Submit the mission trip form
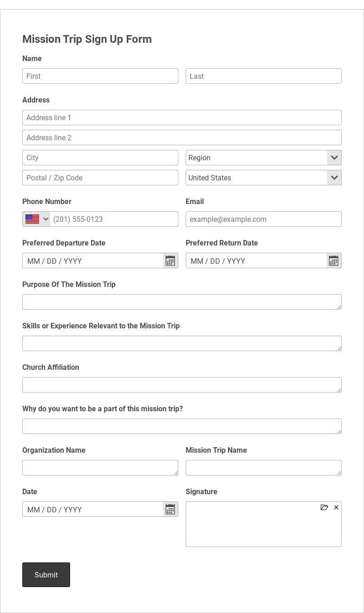The image size is (364, 613). pos(46,575)
